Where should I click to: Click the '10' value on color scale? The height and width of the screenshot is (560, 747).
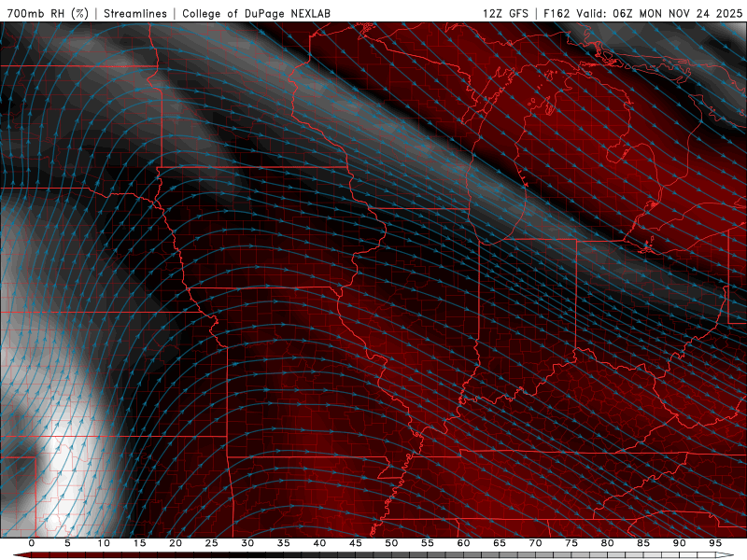click(x=104, y=543)
